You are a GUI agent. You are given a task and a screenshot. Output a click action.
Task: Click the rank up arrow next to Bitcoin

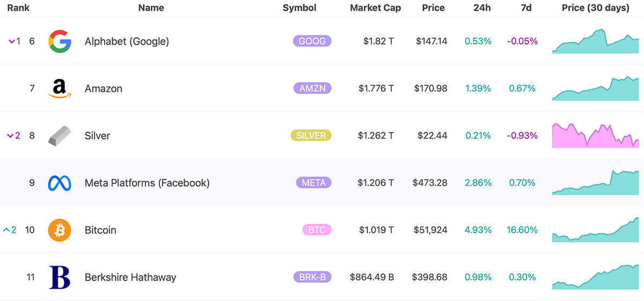6,230
